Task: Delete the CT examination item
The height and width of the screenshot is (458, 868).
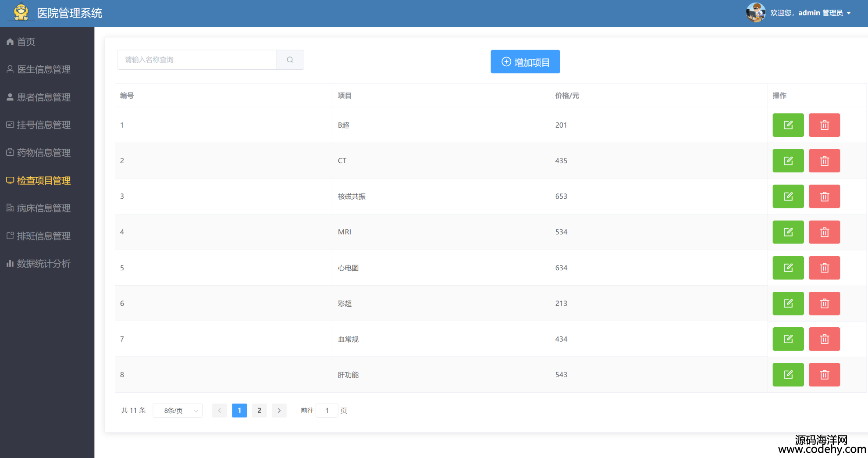Action: coord(824,161)
